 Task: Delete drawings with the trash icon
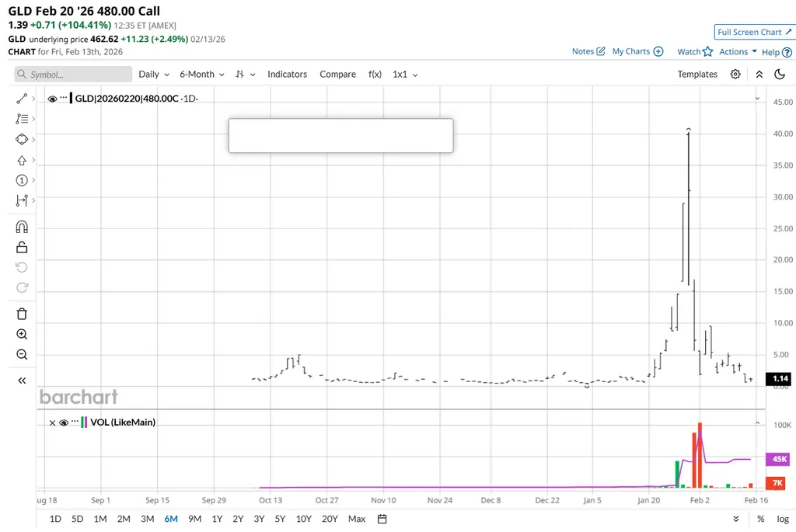(x=22, y=314)
